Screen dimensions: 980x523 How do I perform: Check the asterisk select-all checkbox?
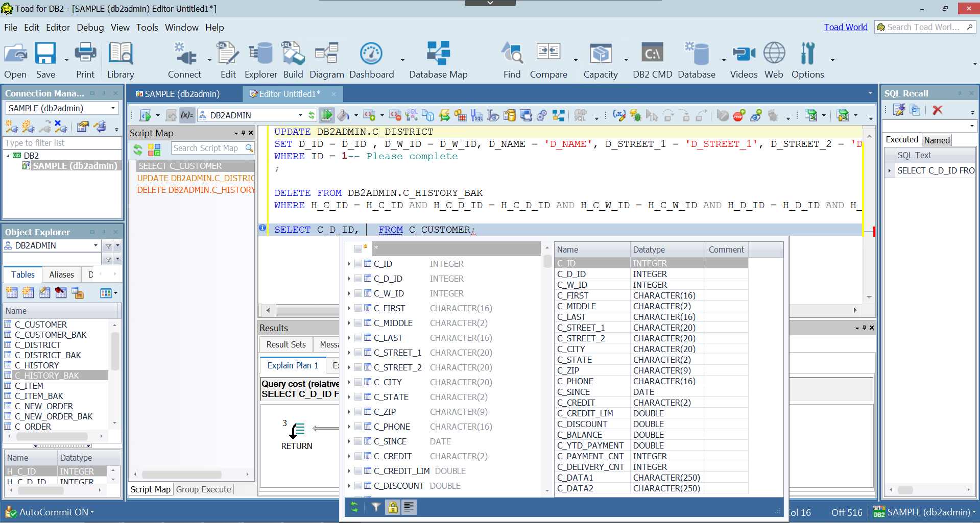tap(358, 249)
